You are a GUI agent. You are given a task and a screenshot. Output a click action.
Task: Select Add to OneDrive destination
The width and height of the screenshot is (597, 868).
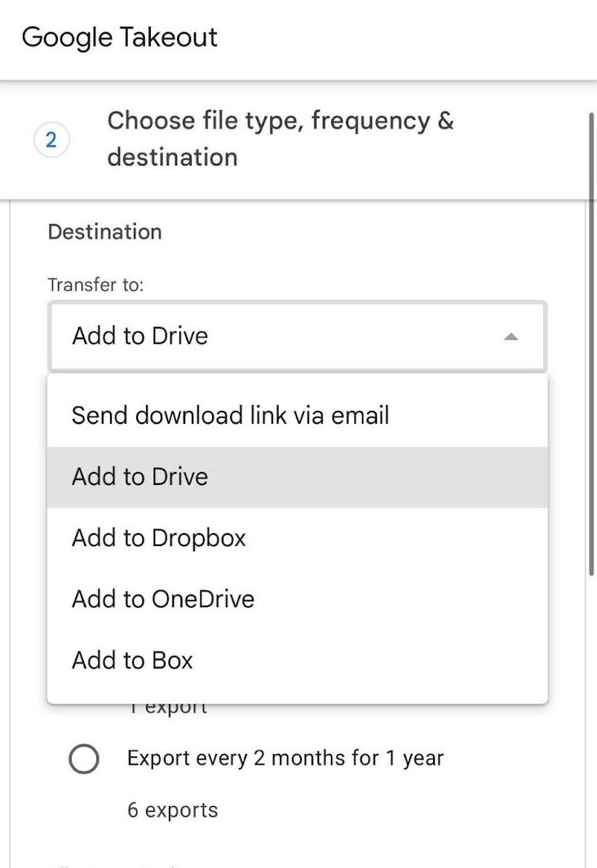298,599
